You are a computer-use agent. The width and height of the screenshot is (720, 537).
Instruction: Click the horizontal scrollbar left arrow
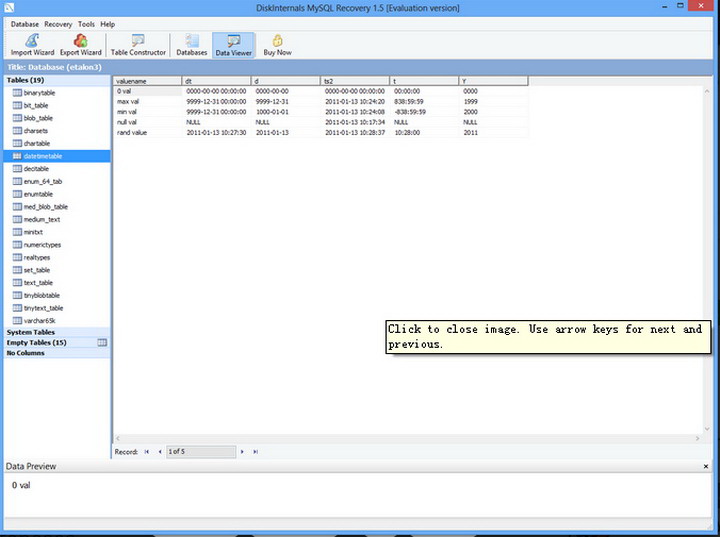(118, 438)
